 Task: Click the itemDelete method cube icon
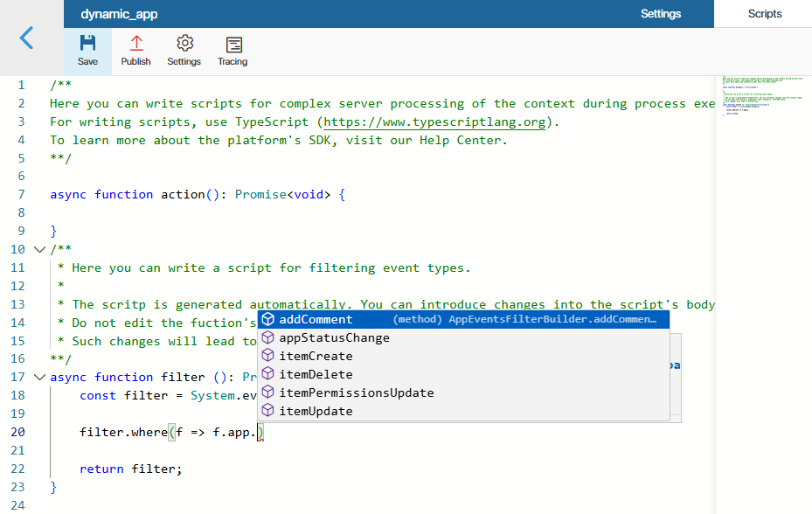click(268, 375)
